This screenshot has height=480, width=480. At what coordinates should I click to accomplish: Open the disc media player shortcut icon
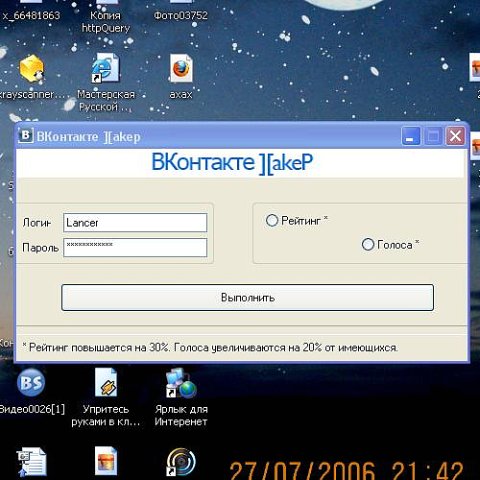pyautogui.click(x=180, y=462)
